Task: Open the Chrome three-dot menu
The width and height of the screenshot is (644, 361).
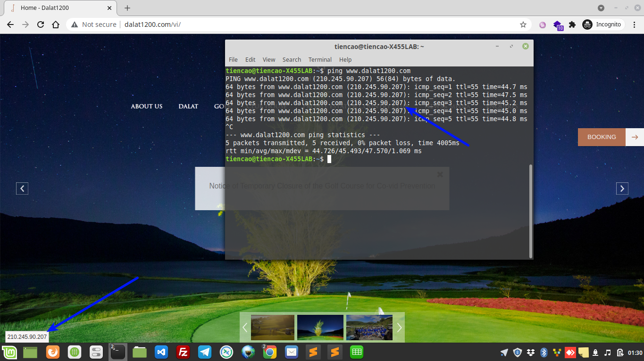Action: click(x=634, y=25)
